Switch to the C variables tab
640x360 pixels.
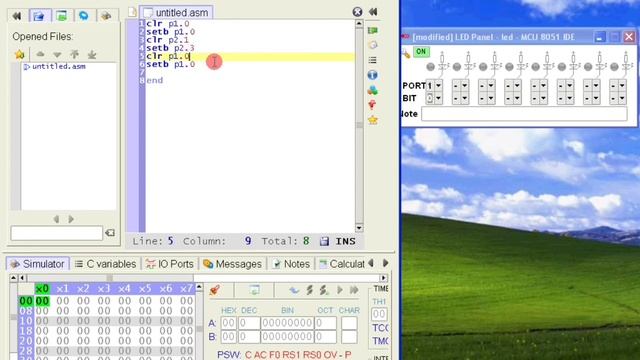[x=105, y=264]
